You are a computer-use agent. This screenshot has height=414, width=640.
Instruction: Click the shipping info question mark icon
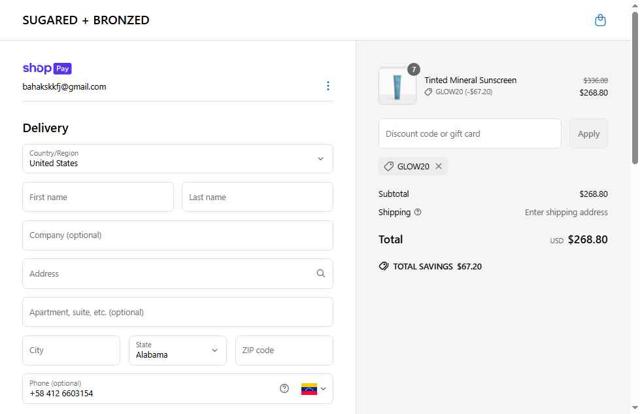pyautogui.click(x=418, y=212)
